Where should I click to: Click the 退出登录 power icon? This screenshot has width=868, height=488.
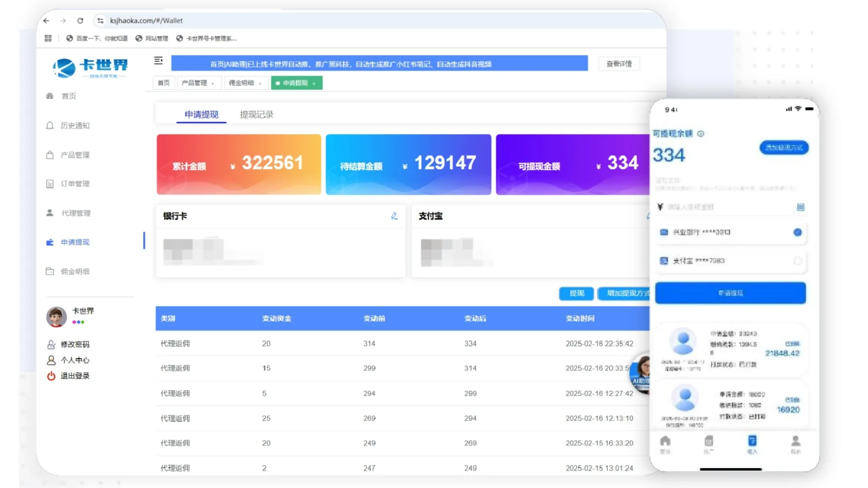coord(51,376)
